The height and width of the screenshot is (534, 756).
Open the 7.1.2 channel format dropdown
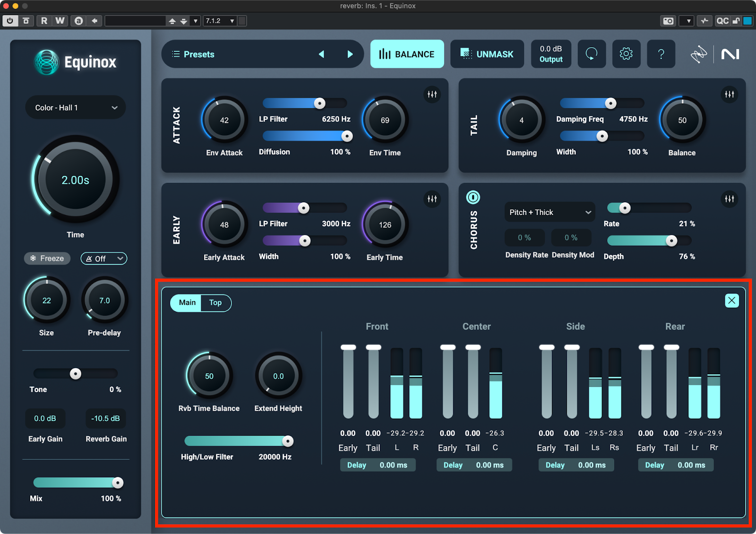tap(219, 21)
